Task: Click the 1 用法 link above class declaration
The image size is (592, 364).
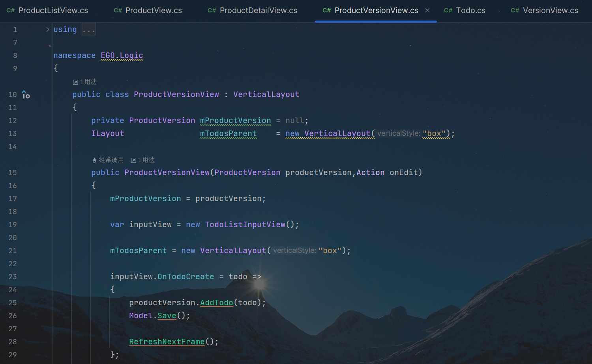Action: [88, 82]
